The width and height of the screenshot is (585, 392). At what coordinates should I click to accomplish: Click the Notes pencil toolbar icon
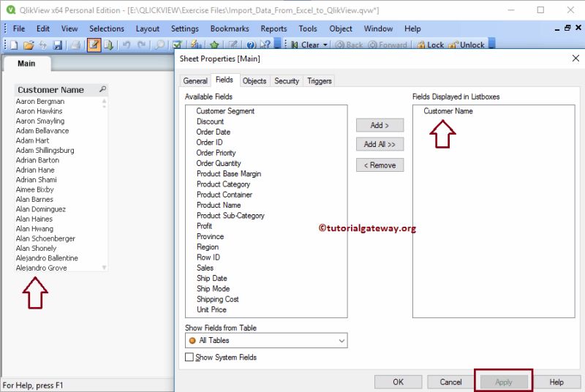233,45
